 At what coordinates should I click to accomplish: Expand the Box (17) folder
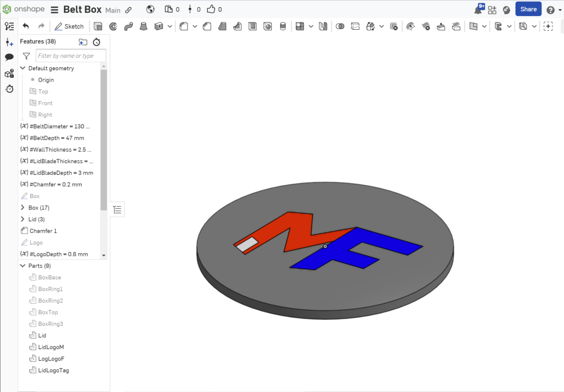[23, 208]
